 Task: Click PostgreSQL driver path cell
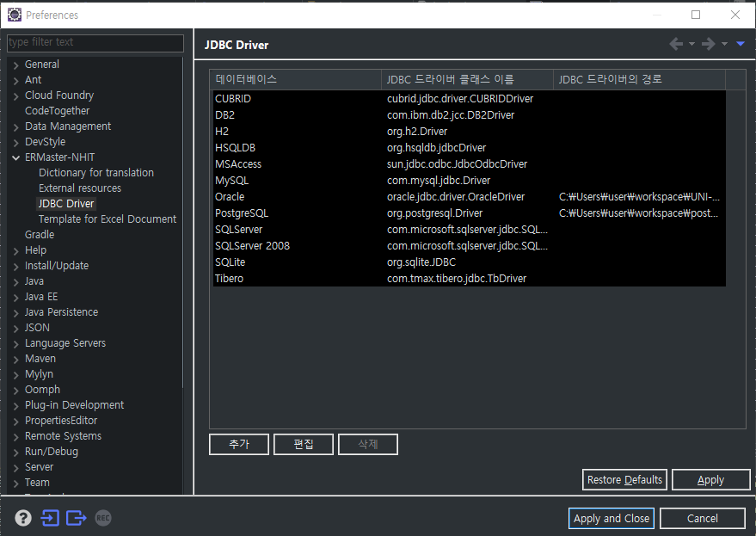tap(638, 213)
